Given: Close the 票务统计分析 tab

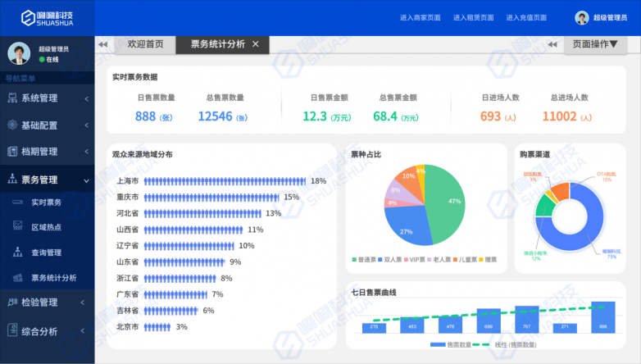Looking at the screenshot, I should point(256,44).
